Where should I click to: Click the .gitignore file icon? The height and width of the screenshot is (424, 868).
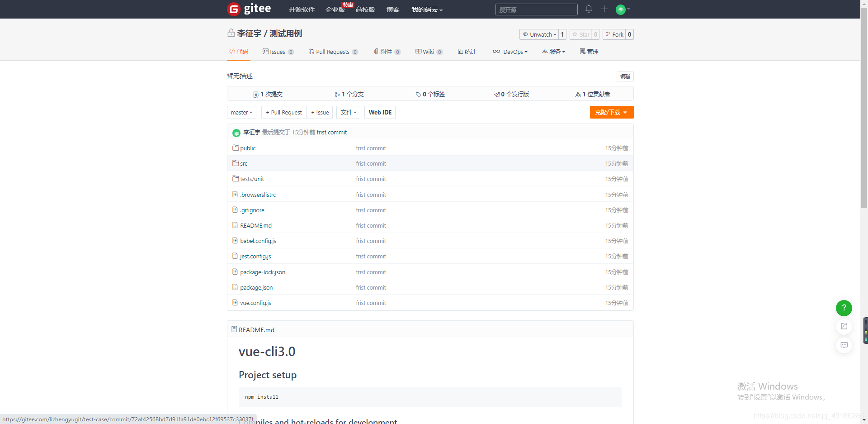pyautogui.click(x=235, y=210)
